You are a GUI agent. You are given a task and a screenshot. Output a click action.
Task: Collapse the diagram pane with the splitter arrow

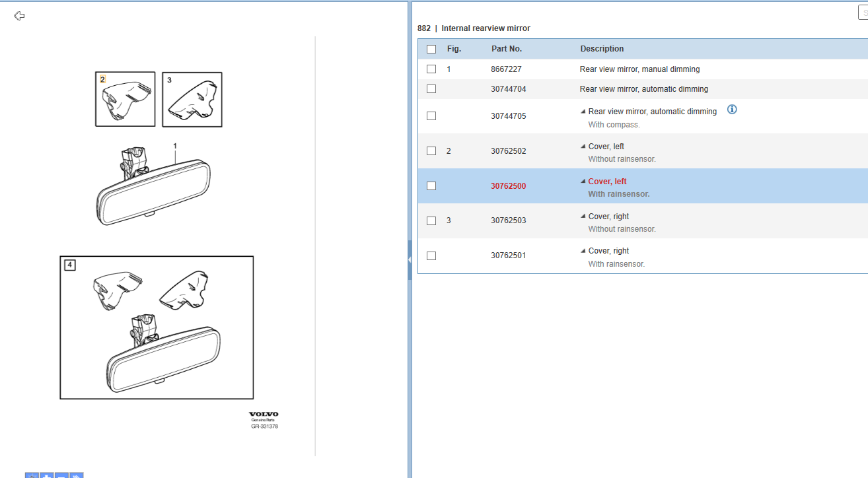[x=410, y=260]
